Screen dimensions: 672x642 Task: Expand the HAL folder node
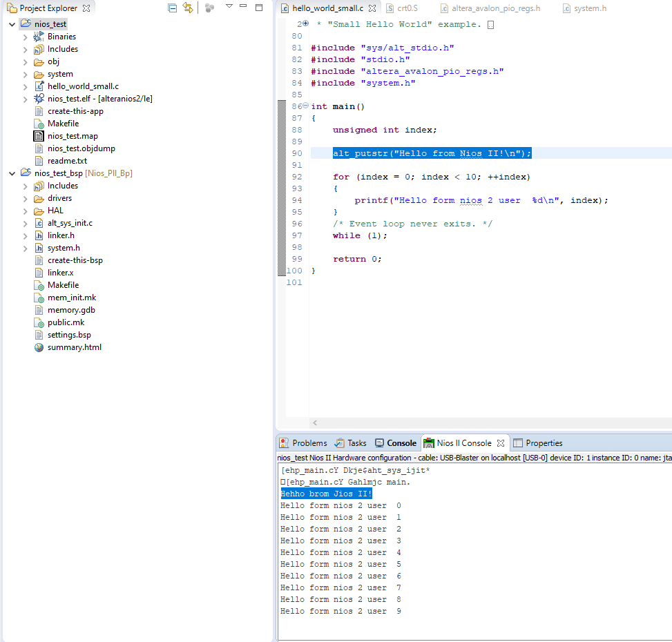click(26, 211)
